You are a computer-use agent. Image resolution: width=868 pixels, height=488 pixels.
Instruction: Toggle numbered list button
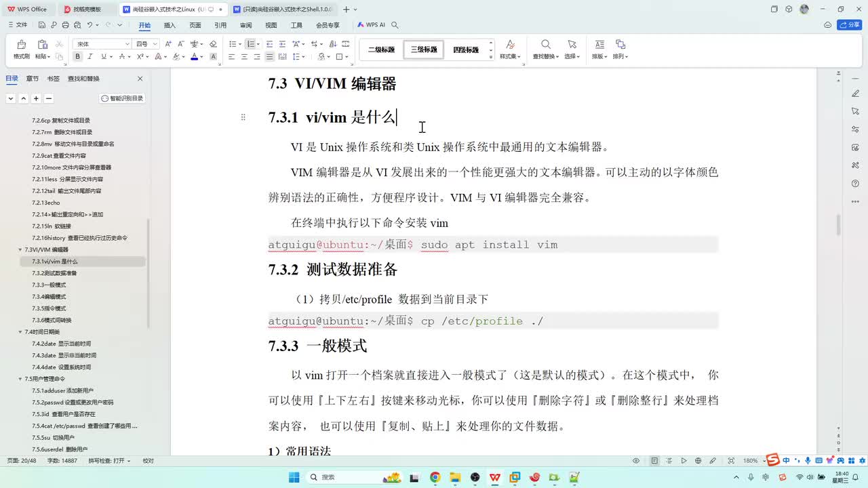250,44
